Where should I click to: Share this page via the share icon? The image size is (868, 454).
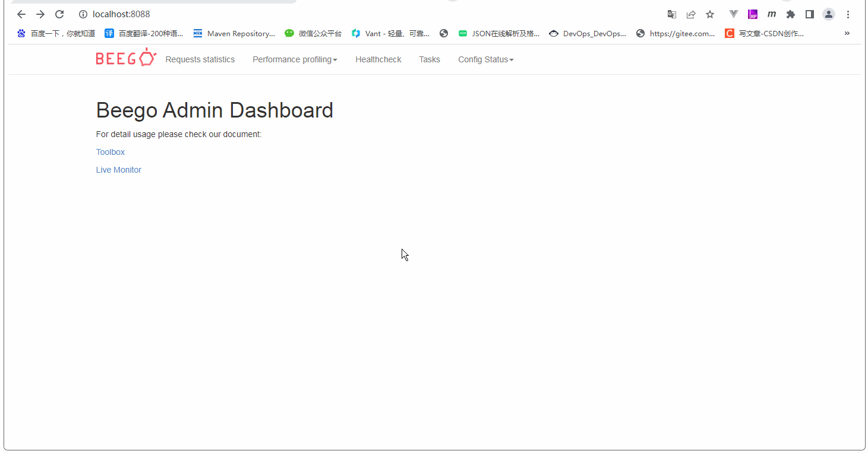[x=691, y=14]
